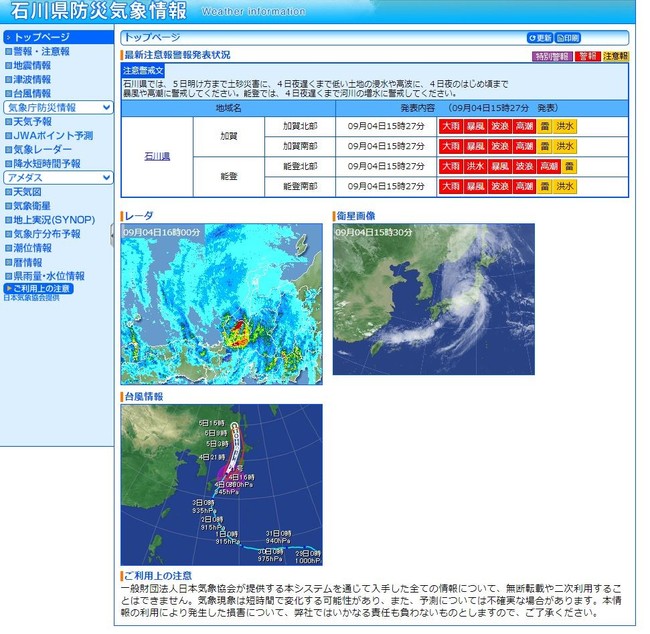Click 洪水 badge in 加賀南部 row

coord(565,146)
